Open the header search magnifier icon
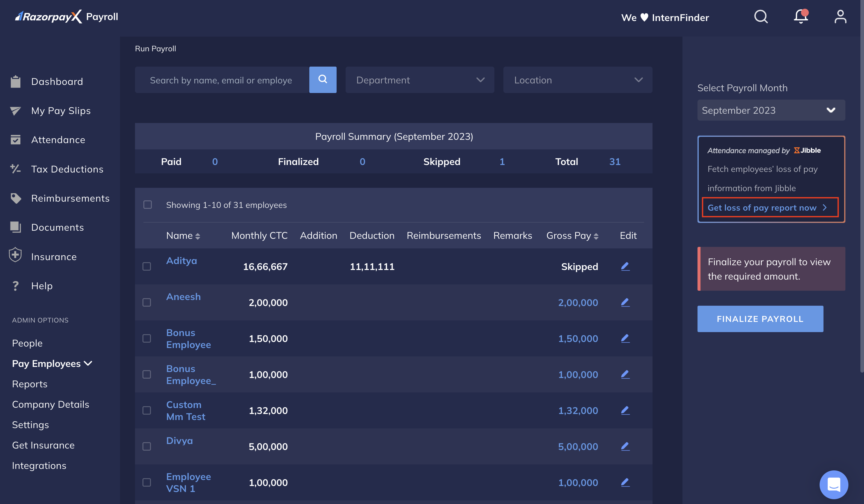Image resolution: width=864 pixels, height=504 pixels. click(761, 16)
